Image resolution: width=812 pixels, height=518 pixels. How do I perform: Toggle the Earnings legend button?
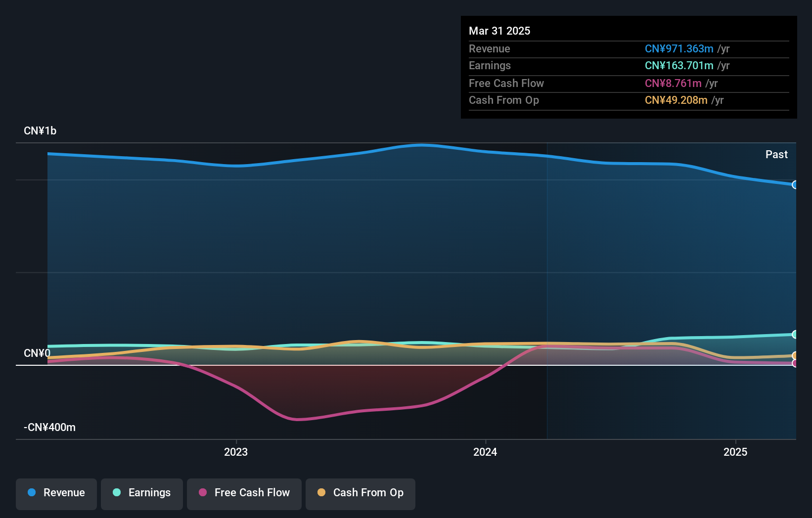tap(142, 494)
